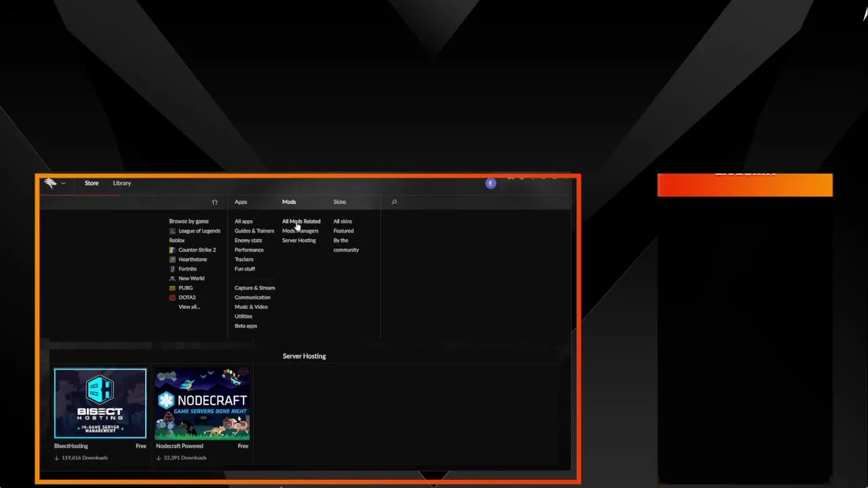The width and height of the screenshot is (868, 488).
Task: Select By the community skins option
Action: pos(346,245)
